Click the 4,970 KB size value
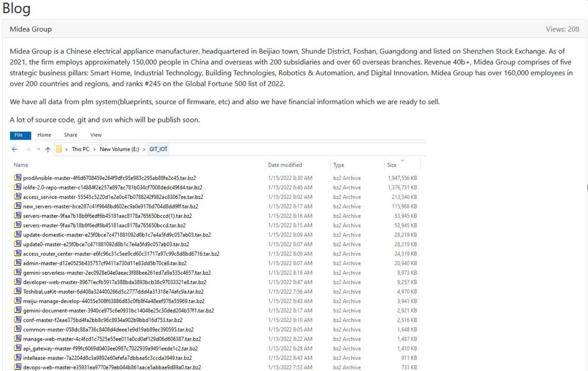The height and width of the screenshot is (371, 588). pyautogui.click(x=407, y=292)
